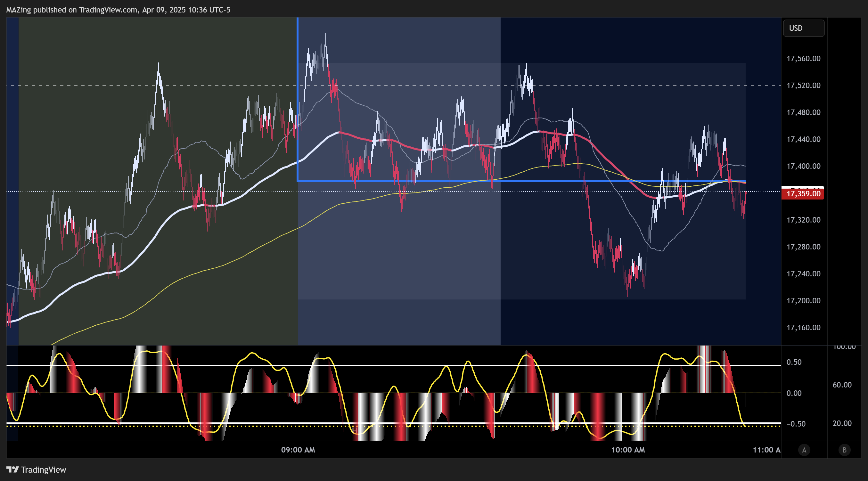Click the 17,320.00 price axis label
Screen dimensions: 868x481
pyautogui.click(x=803, y=220)
